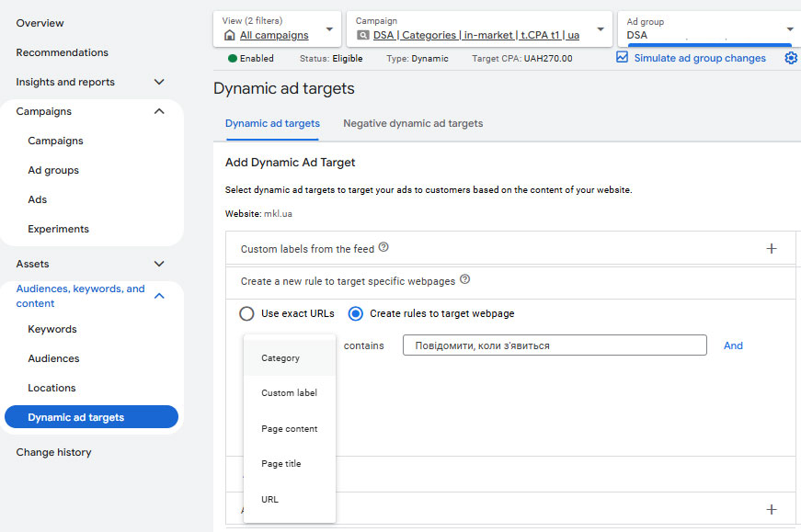Viewport: 801px width, 532px height.
Task: Expand the Assets sidebar section
Action: (159, 264)
